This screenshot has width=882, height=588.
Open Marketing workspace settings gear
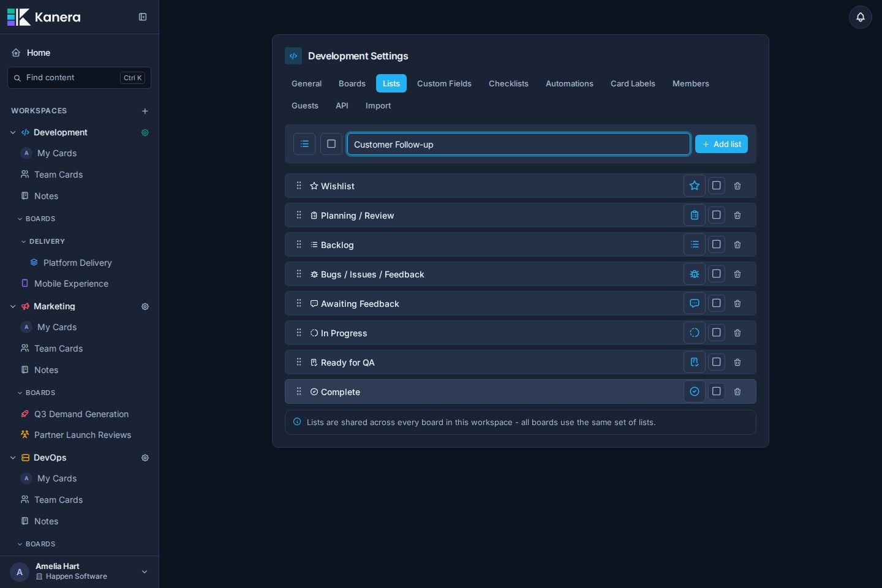click(145, 306)
